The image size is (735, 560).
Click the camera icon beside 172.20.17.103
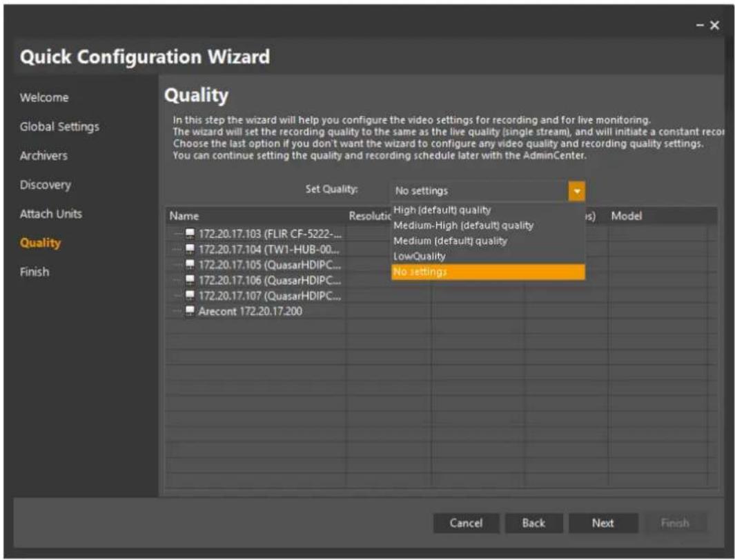pyautogui.click(x=190, y=233)
